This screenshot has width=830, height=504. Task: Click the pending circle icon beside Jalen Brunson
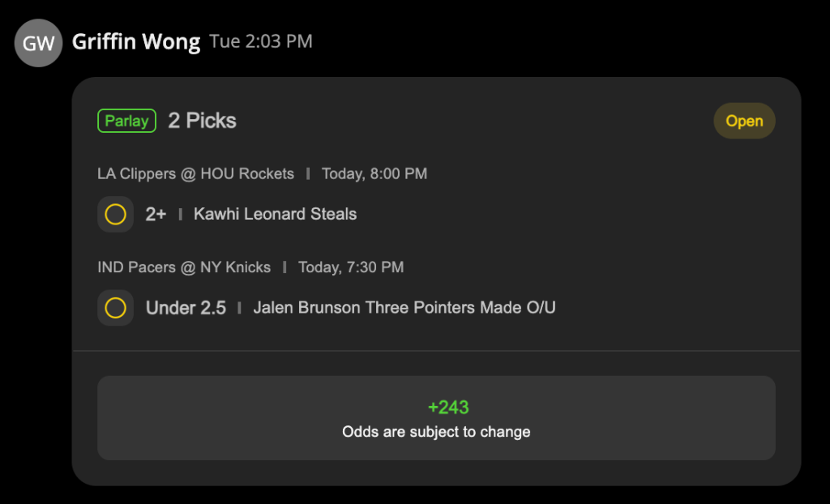point(115,308)
